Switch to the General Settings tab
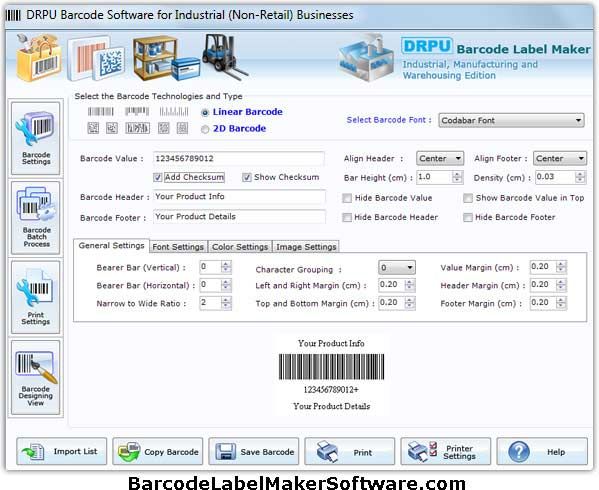 coord(112,246)
